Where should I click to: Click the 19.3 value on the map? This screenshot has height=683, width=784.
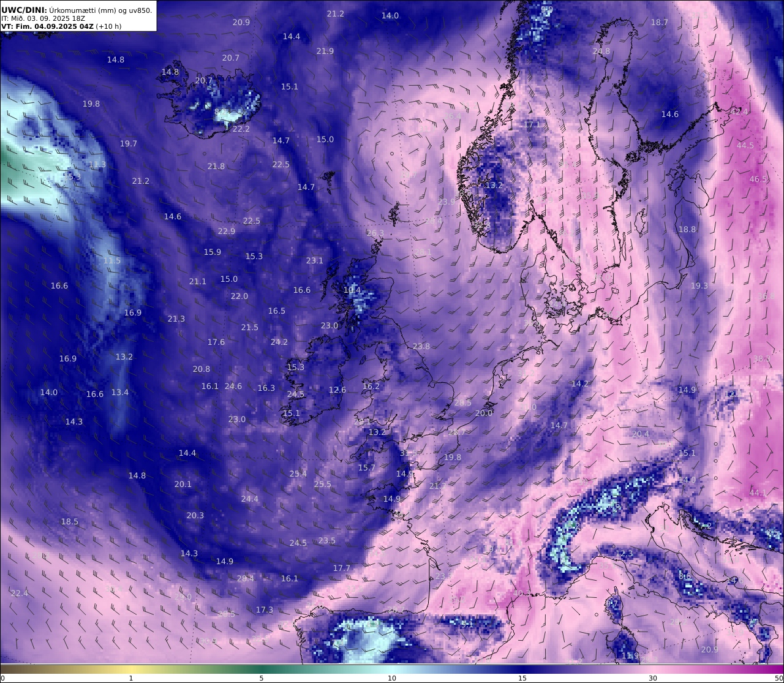pyautogui.click(x=699, y=286)
